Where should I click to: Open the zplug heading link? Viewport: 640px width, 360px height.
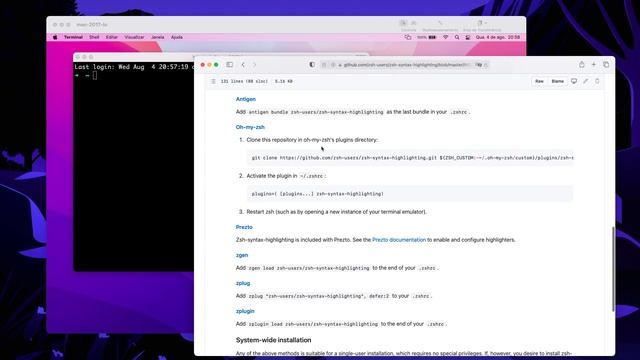pos(243,283)
